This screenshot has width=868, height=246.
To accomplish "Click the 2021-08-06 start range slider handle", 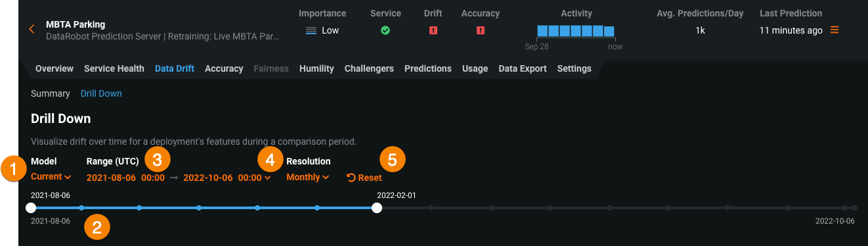I will click(31, 208).
